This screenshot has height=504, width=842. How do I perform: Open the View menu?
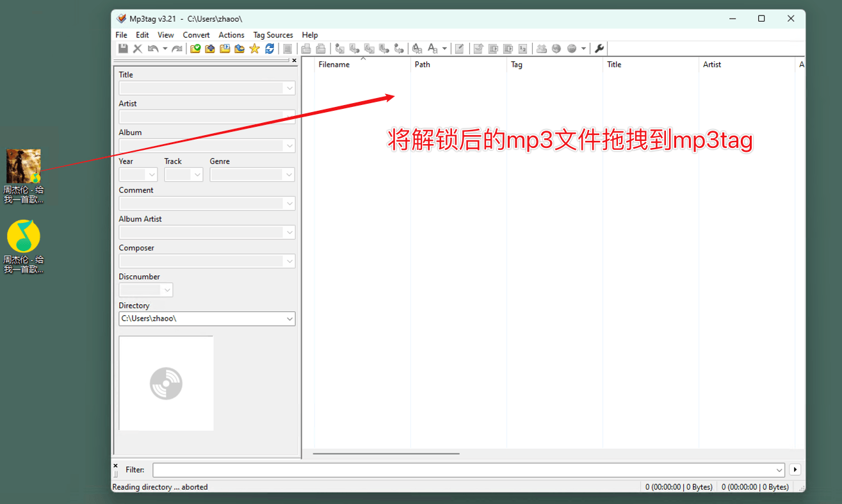[166, 35]
